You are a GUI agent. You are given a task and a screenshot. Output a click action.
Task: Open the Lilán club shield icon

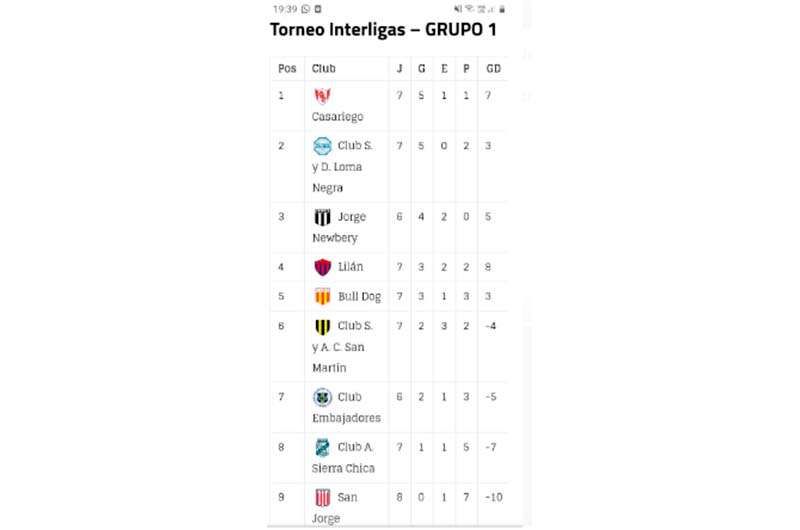tap(322, 267)
